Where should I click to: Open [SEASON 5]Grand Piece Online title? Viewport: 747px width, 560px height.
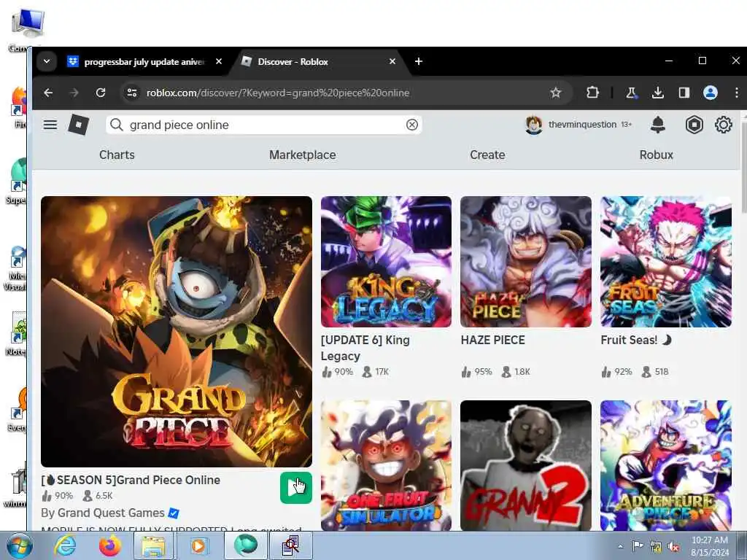(x=131, y=480)
